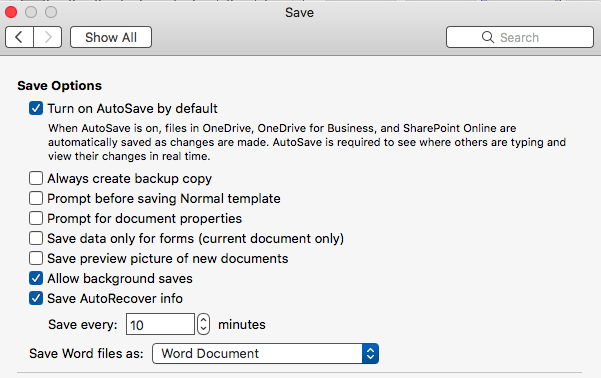Go back with the left chevron button
601x378 pixels.
click(x=20, y=37)
